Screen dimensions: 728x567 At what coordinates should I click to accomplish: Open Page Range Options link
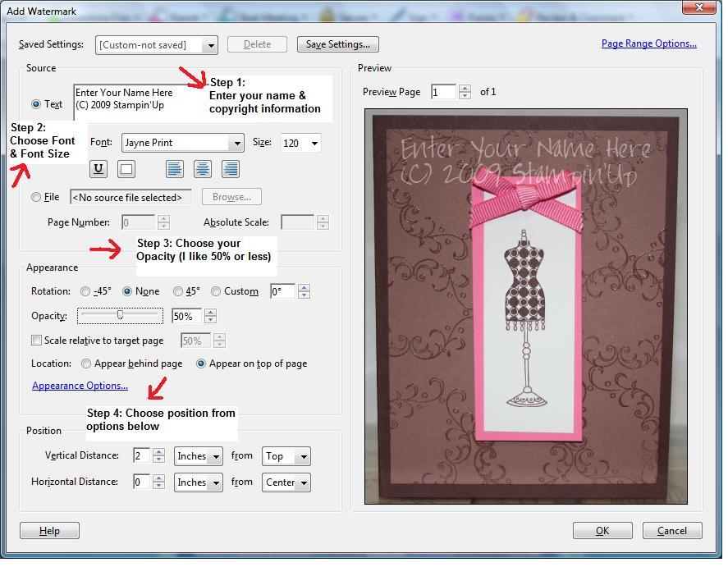pyautogui.click(x=649, y=43)
